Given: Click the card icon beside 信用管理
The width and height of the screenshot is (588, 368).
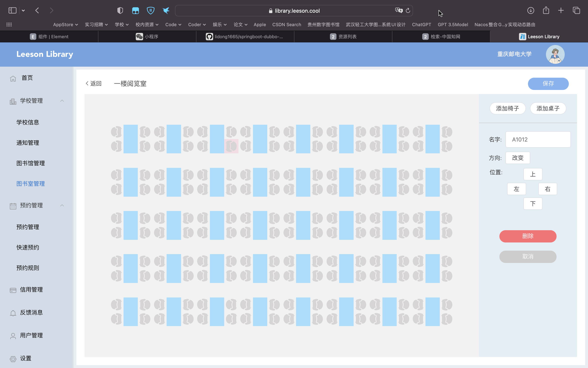Looking at the screenshot, I should pyautogui.click(x=13, y=290).
